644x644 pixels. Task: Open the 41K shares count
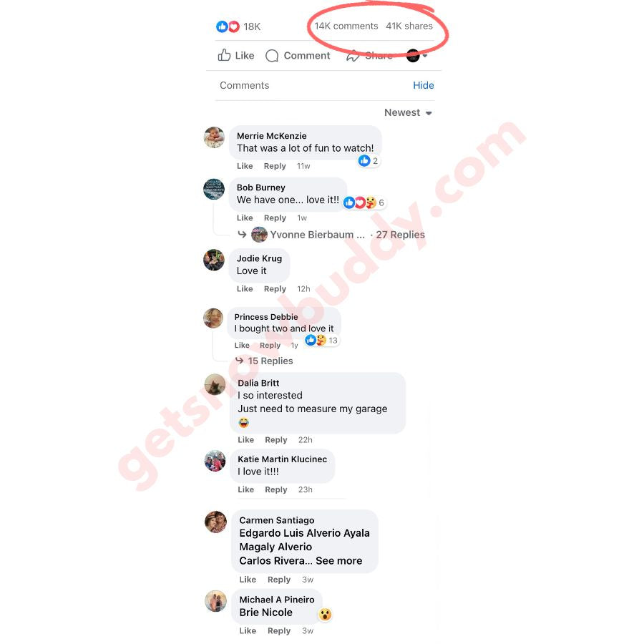pyautogui.click(x=409, y=26)
